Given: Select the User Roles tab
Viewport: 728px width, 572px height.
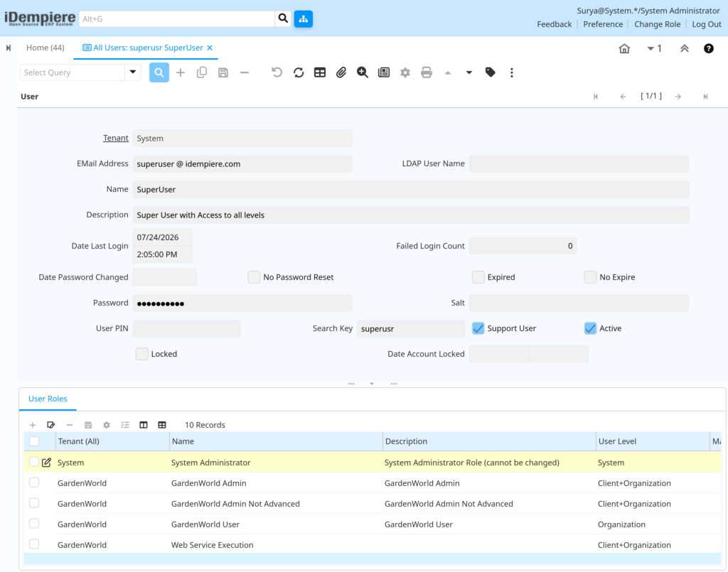Looking at the screenshot, I should (x=48, y=399).
